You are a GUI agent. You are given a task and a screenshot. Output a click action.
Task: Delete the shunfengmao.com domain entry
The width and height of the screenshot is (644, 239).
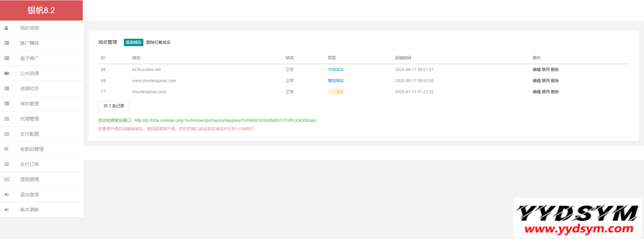(555, 92)
